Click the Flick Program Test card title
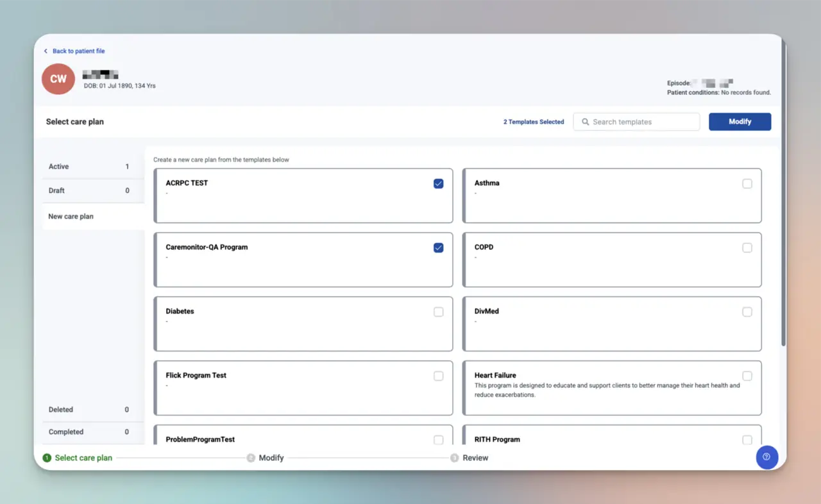The width and height of the screenshot is (821, 504). coord(196,375)
